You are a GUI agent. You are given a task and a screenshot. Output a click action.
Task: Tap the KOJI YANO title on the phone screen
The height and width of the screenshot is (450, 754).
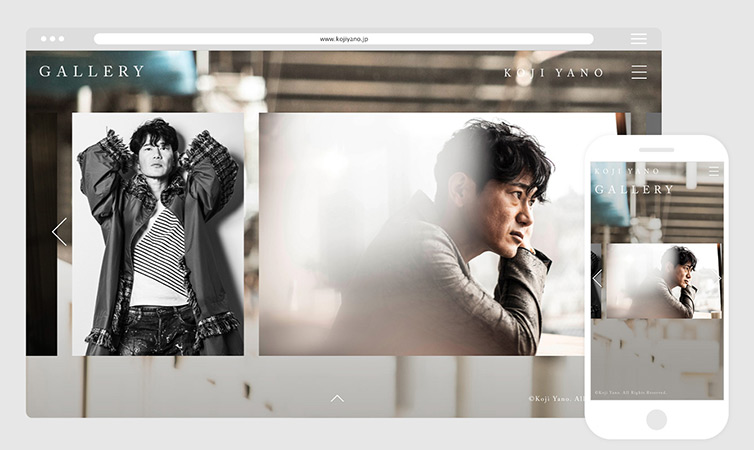click(627, 171)
